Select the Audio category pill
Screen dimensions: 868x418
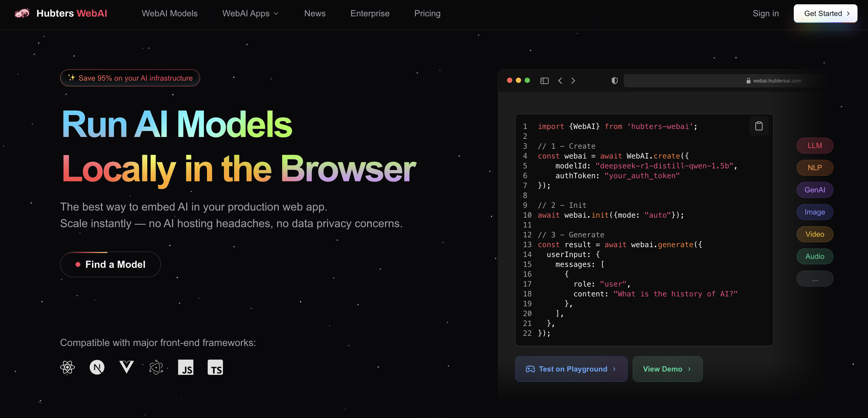click(x=814, y=256)
